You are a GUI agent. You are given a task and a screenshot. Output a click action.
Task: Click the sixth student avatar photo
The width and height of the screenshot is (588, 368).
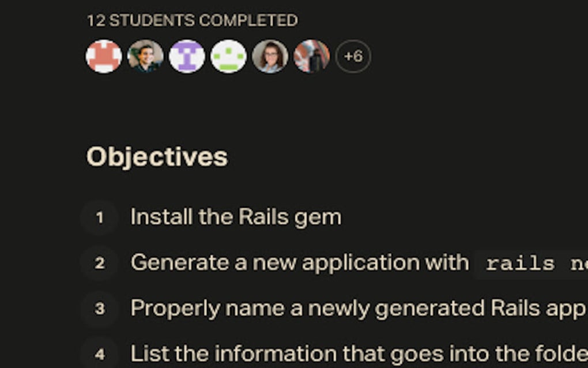point(311,57)
